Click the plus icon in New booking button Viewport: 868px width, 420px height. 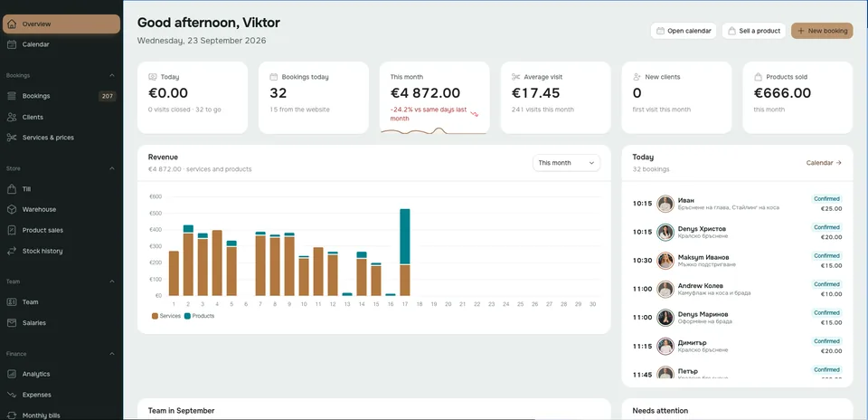[x=801, y=31]
